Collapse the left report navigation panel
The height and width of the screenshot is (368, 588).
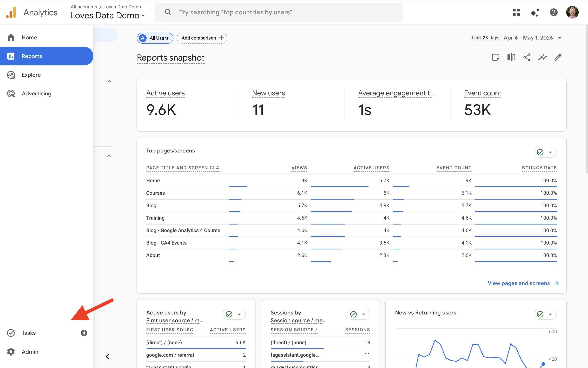click(107, 357)
